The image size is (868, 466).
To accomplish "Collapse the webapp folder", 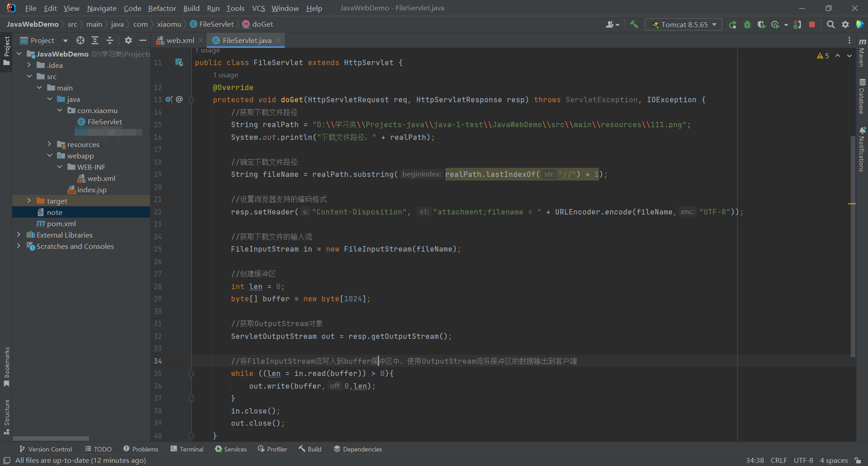I will coord(49,156).
